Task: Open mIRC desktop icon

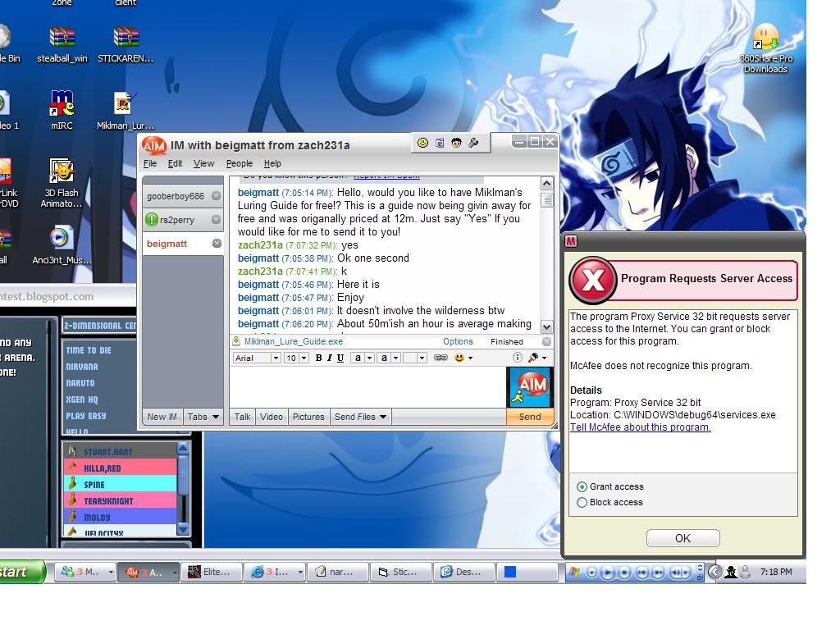Action: click(x=62, y=110)
